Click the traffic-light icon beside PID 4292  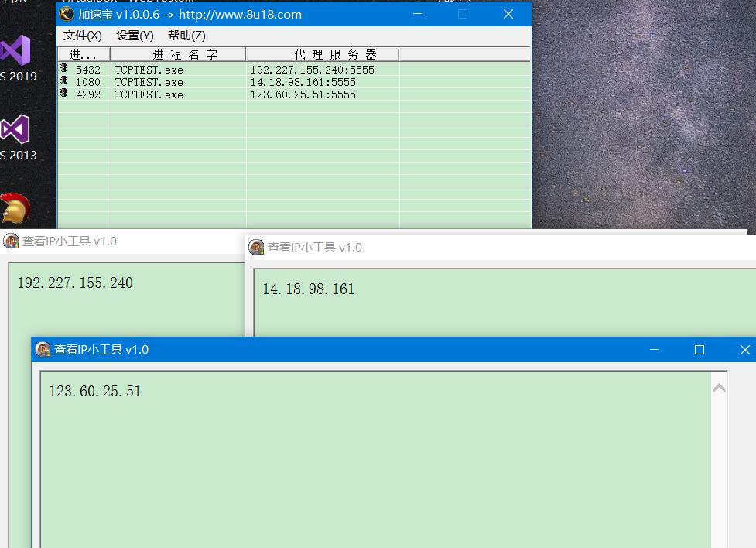point(63,93)
